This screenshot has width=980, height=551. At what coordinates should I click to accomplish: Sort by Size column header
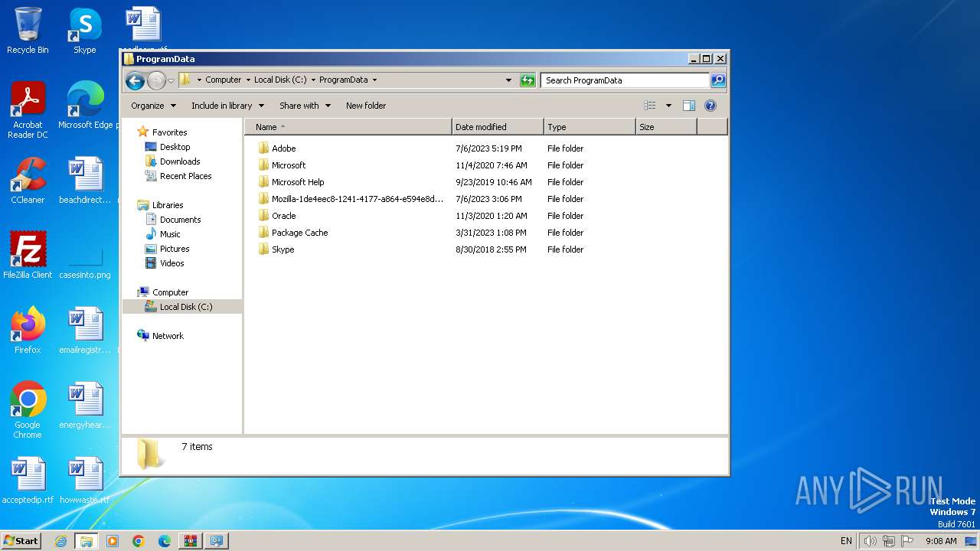666,127
